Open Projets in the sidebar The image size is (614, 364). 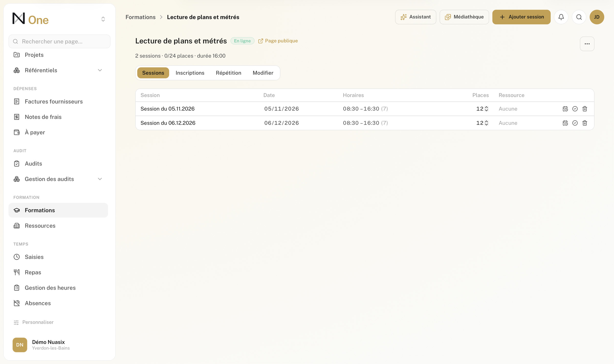tap(58, 55)
